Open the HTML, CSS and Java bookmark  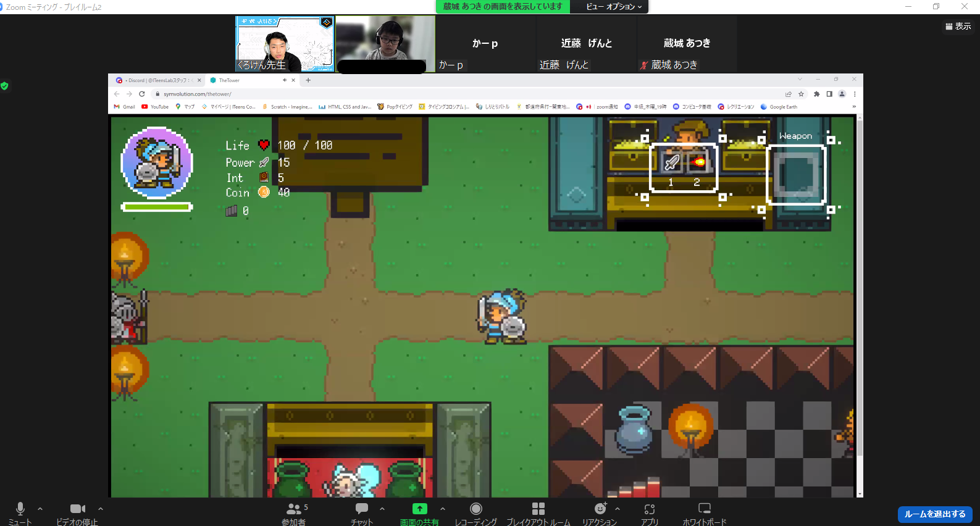pos(345,107)
